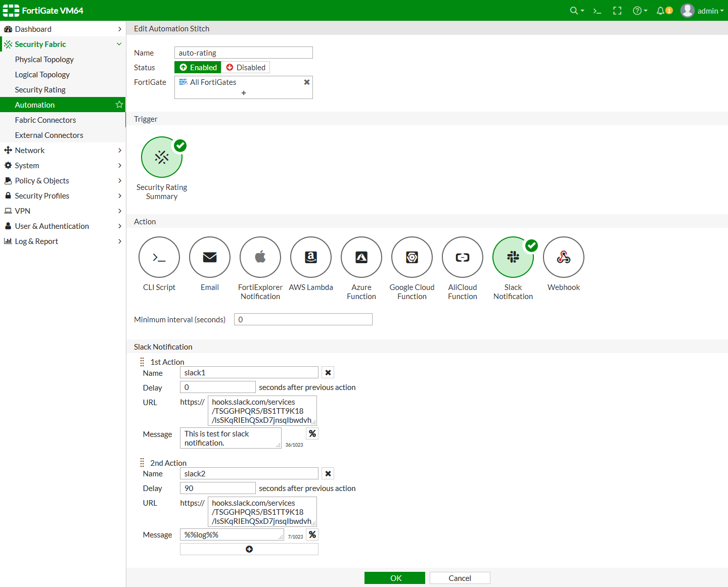Edit the 2nd action URL field
Viewport: 728px width, 587px height.
262,512
